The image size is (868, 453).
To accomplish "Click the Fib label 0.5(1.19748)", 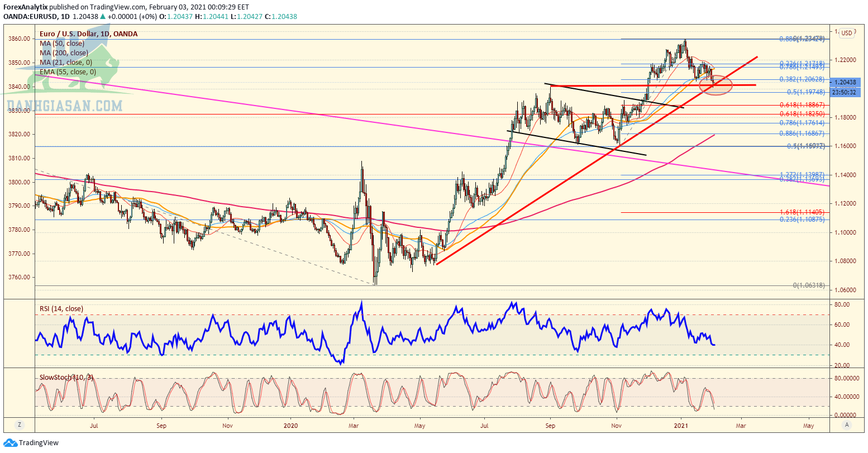I will 807,92.
